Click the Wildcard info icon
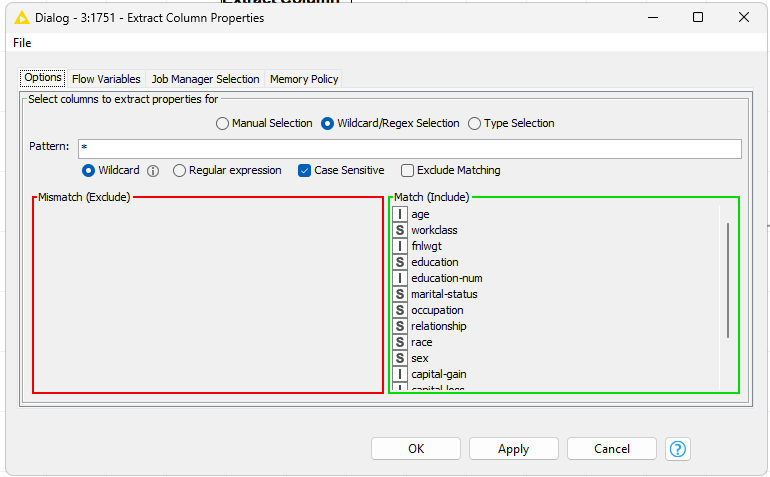 coord(153,171)
